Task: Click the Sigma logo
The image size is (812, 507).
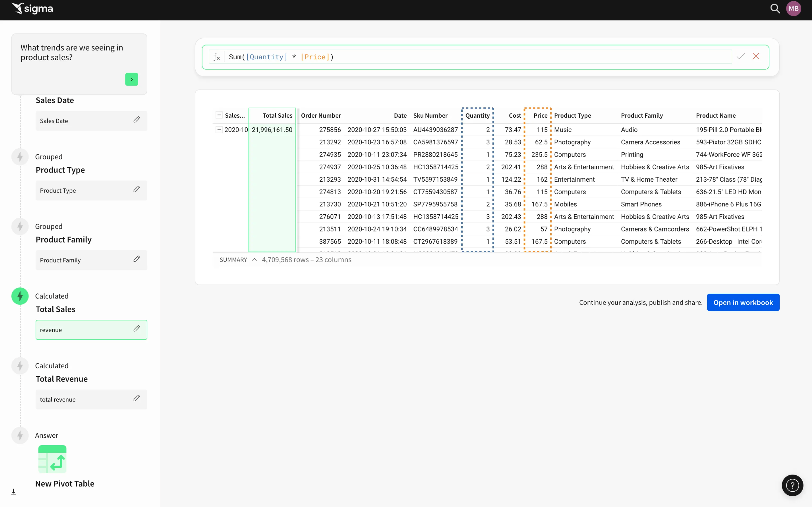Action: 32,8
